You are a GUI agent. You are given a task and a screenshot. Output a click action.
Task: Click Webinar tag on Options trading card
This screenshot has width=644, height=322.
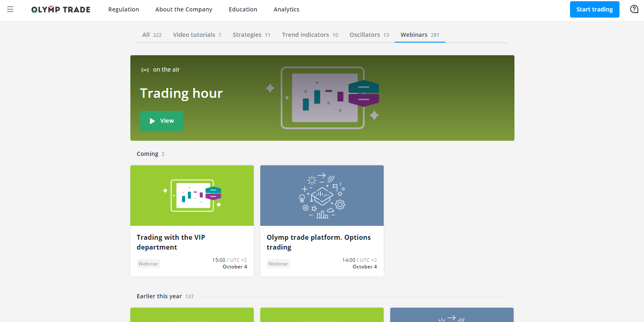278,264
